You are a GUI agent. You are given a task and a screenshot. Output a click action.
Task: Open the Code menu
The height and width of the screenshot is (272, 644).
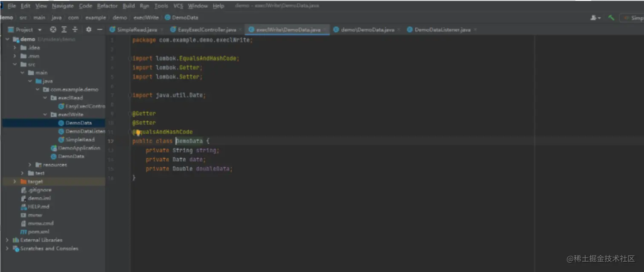(86, 6)
